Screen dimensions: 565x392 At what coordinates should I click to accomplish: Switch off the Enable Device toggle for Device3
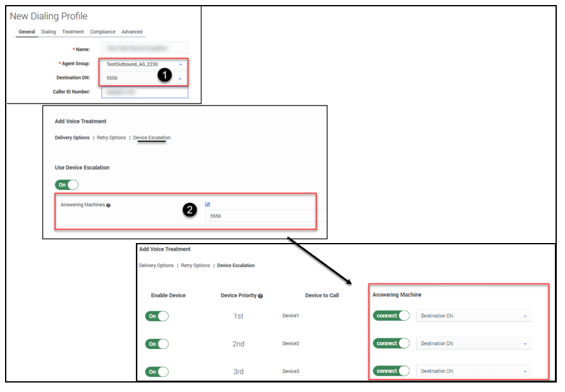click(x=157, y=372)
